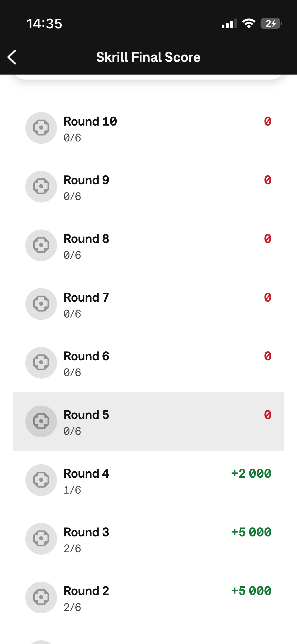Tap the Round 8 football icon
The width and height of the screenshot is (297, 644).
(x=41, y=245)
